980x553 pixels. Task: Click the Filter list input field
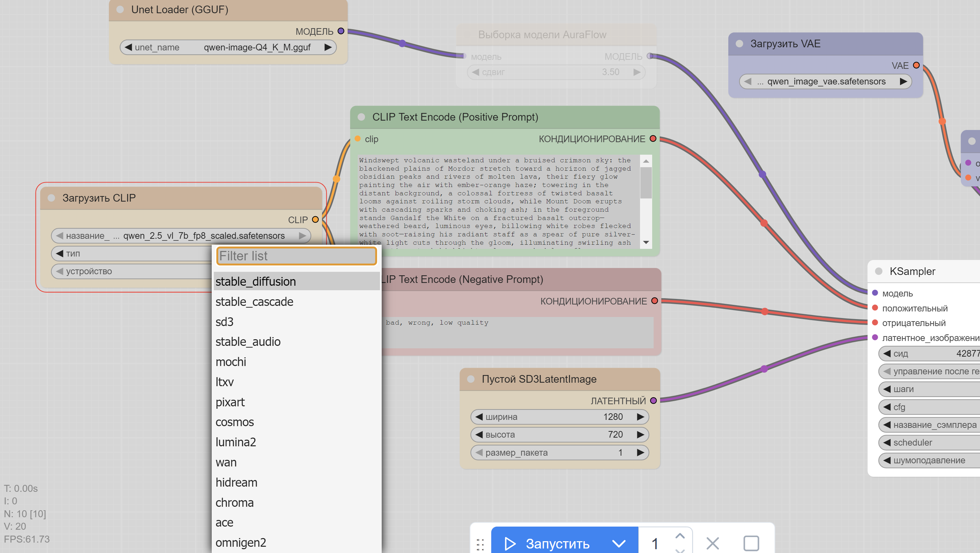[x=296, y=256]
